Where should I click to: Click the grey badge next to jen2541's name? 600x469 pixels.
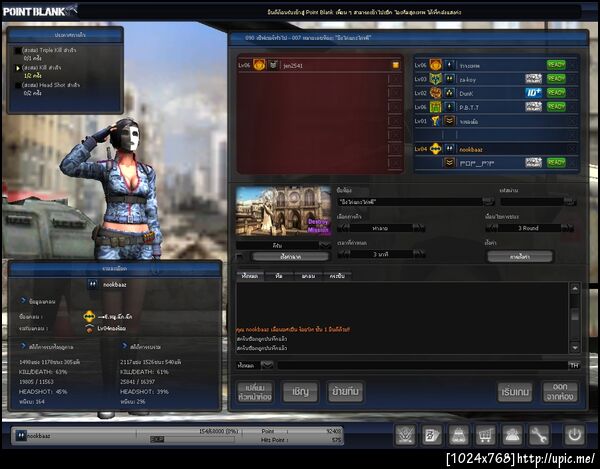[x=273, y=65]
